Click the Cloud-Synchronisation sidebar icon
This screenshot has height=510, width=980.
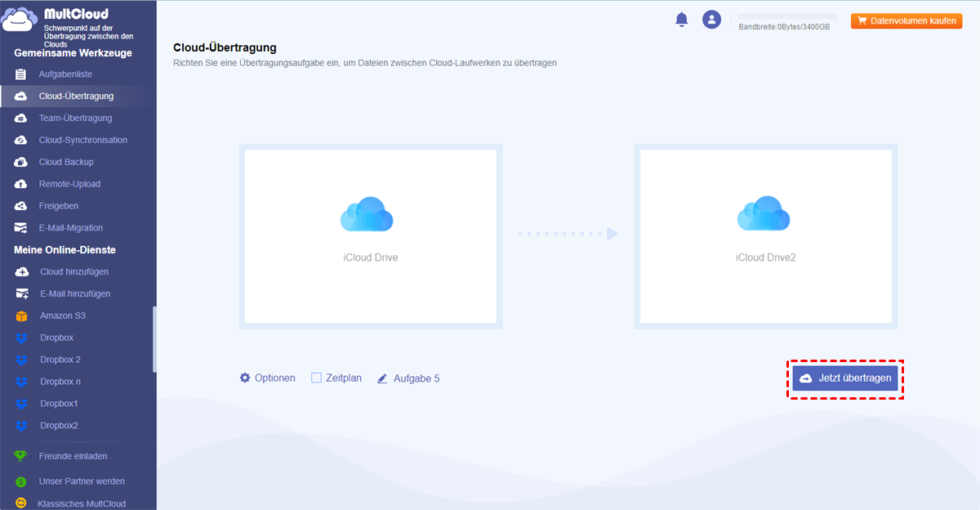click(x=21, y=141)
